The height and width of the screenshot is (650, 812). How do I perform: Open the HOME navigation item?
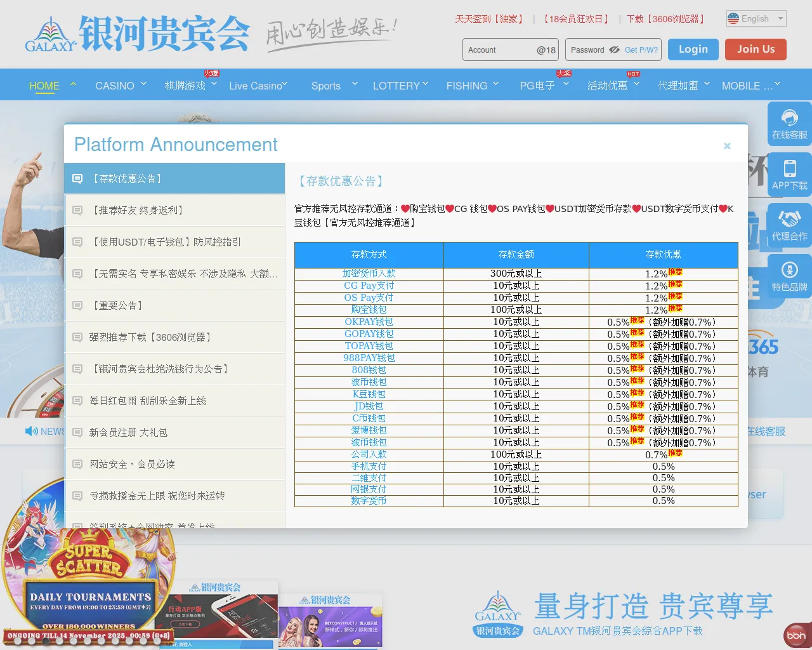pyautogui.click(x=44, y=86)
